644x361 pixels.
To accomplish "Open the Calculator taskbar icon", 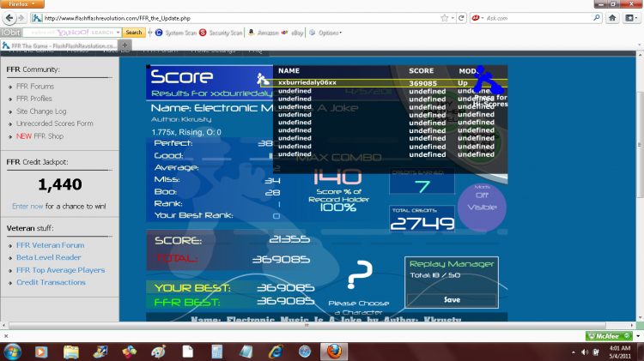I will point(217,352).
